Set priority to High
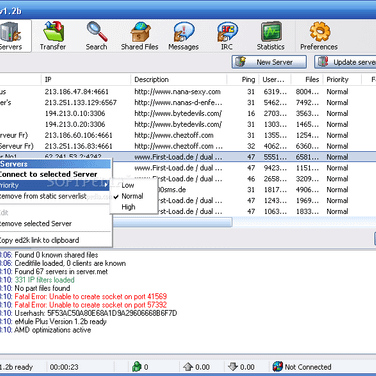The width and height of the screenshot is (376, 376). [x=135, y=207]
